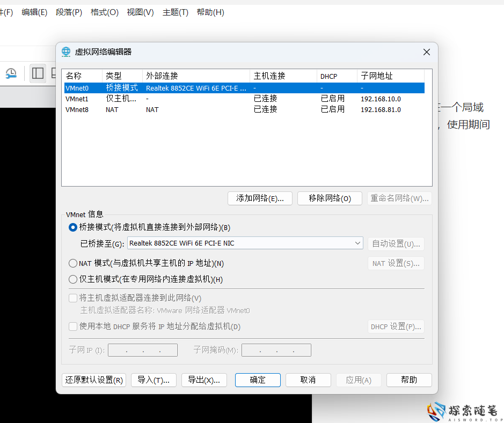
Task: Click the 子网IP address input field
Action: click(142, 350)
